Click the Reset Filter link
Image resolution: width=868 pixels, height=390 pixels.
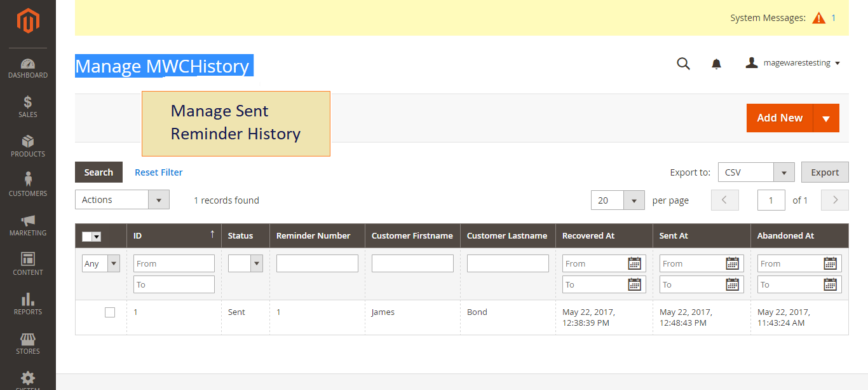coord(159,172)
